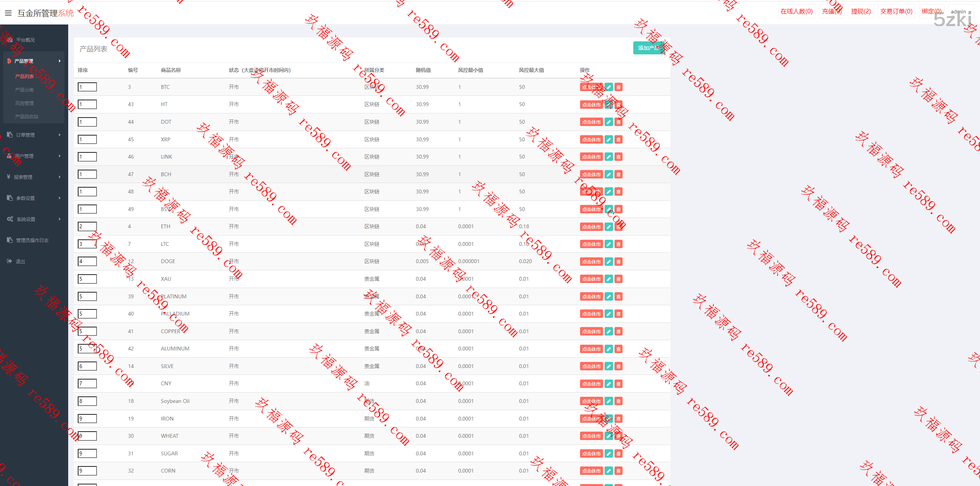
Task: Click edit pencil icon for Soybean Oil row
Action: pyautogui.click(x=608, y=401)
